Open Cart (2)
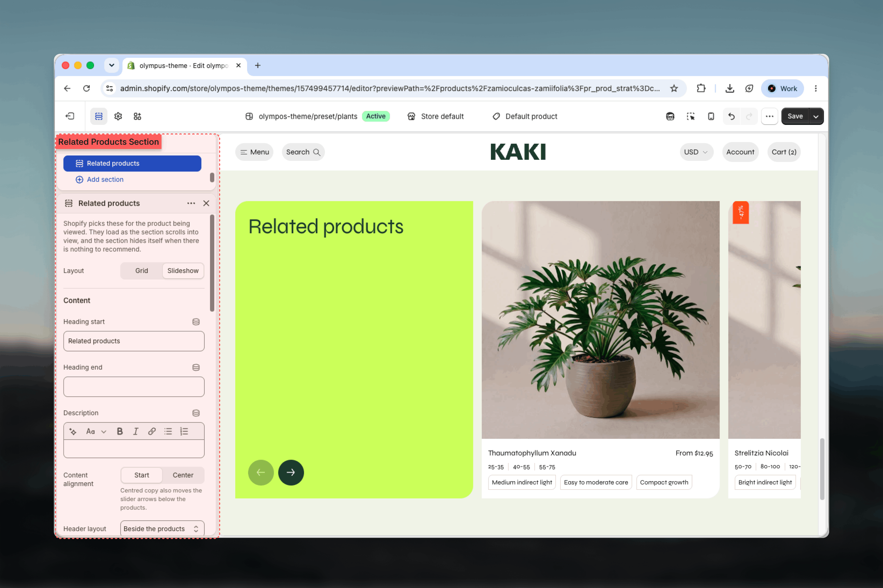The image size is (883, 588). point(784,152)
